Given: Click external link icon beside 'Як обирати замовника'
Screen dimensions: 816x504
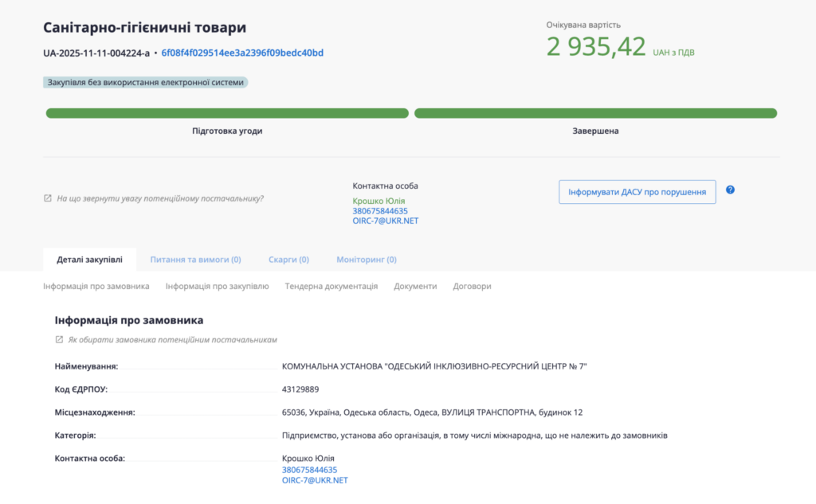Looking at the screenshot, I should [x=59, y=340].
